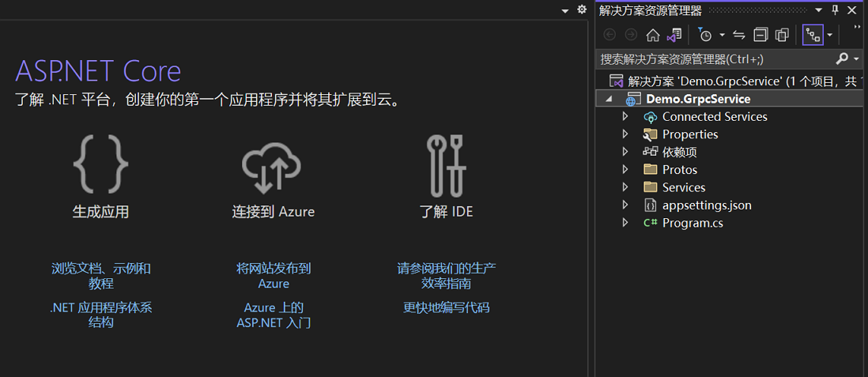Expand the Services folder
The width and height of the screenshot is (868, 377).
point(625,187)
